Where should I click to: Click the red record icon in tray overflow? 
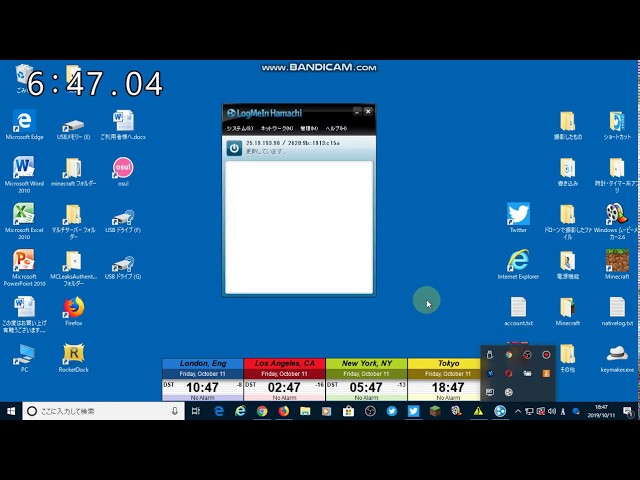[x=546, y=355]
